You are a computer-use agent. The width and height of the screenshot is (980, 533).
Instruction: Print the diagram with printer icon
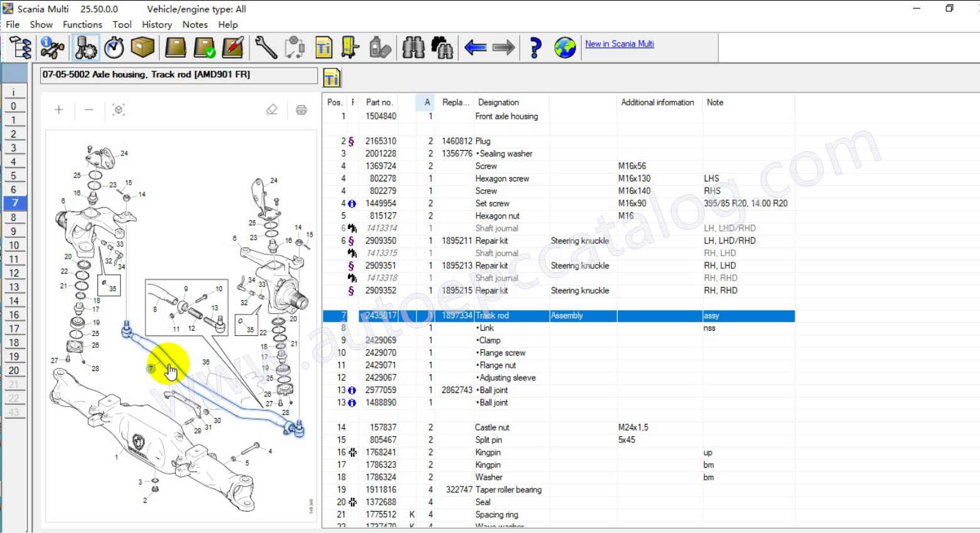pos(302,110)
